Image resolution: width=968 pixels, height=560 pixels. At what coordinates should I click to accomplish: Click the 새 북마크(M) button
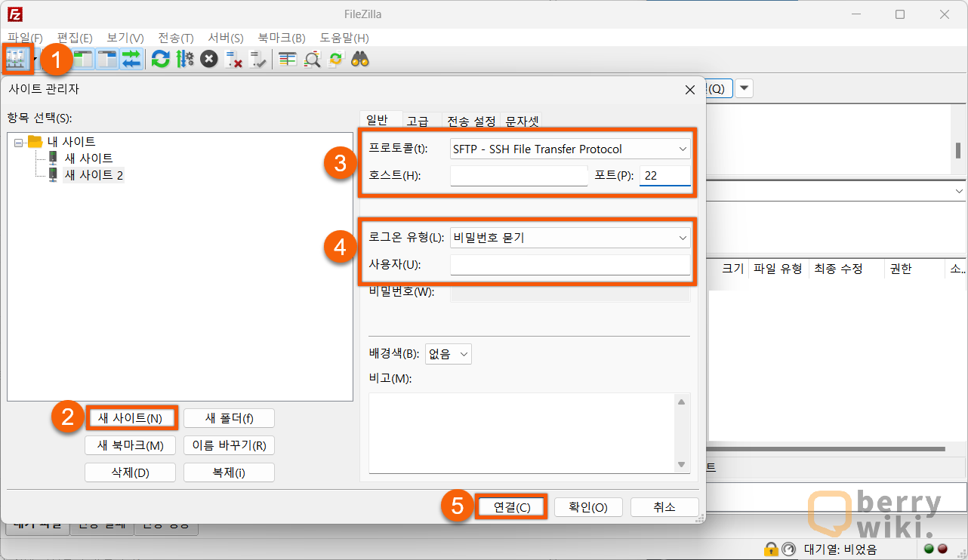point(131,445)
